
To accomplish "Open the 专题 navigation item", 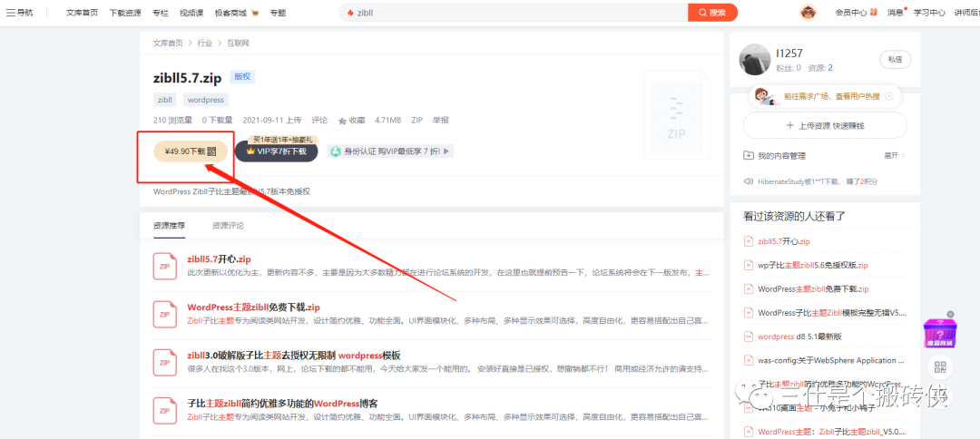I will click(279, 13).
